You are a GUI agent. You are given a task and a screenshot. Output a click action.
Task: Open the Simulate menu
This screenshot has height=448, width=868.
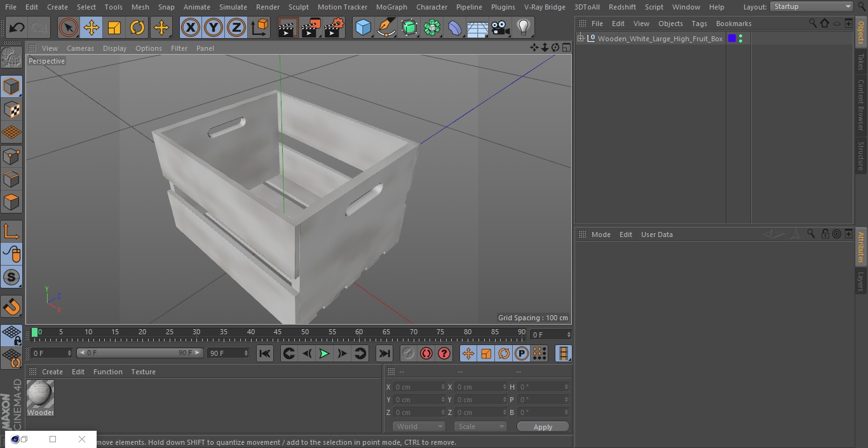coord(233,7)
